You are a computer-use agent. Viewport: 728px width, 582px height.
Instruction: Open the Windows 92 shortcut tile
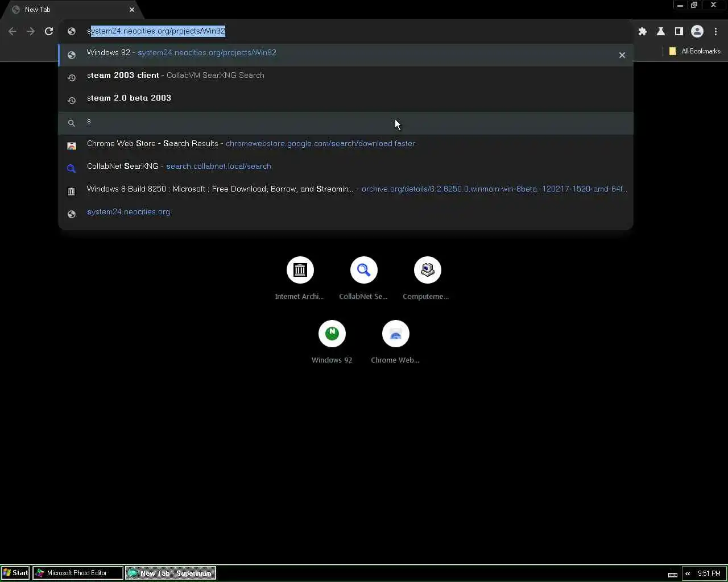coord(332,342)
